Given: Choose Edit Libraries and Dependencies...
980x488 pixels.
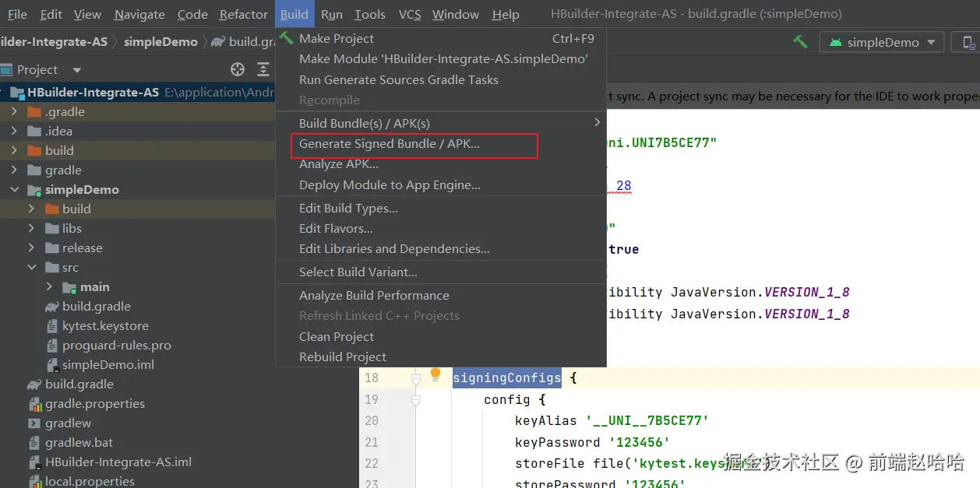Looking at the screenshot, I should 441,248.
